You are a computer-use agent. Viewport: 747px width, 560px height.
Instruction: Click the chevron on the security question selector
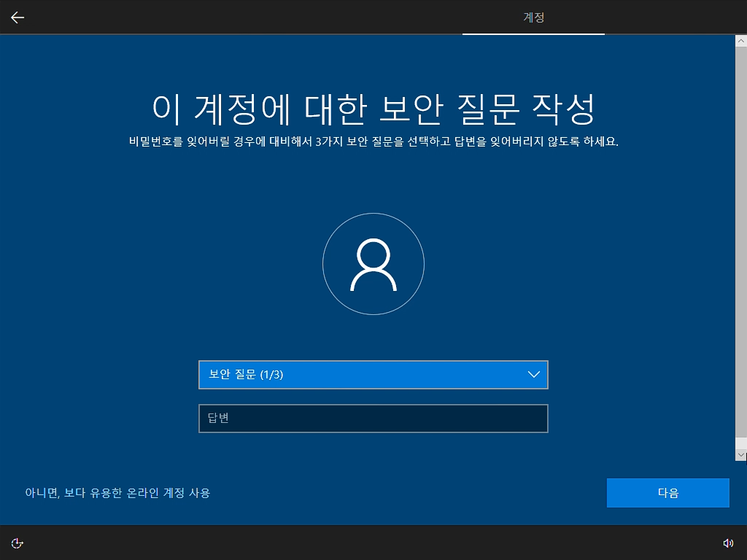(x=535, y=375)
